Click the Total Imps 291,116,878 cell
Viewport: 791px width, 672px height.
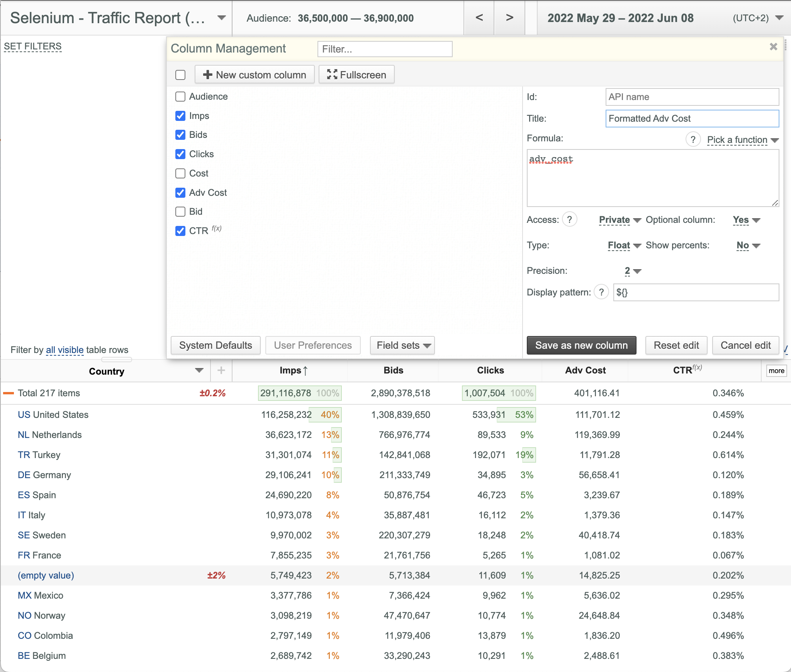(300, 393)
